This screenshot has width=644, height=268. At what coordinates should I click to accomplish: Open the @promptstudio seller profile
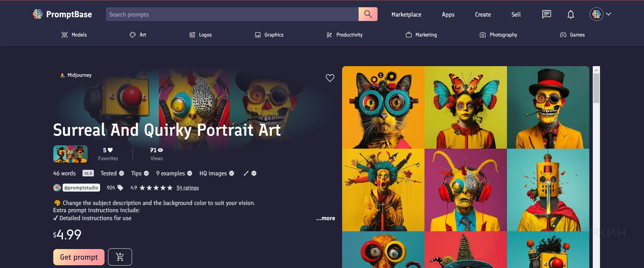point(81,188)
